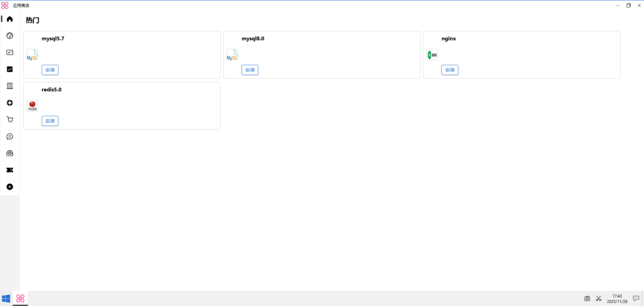Open the shopping cart icon in sidebar
This screenshot has height=306, width=644.
(10, 119)
